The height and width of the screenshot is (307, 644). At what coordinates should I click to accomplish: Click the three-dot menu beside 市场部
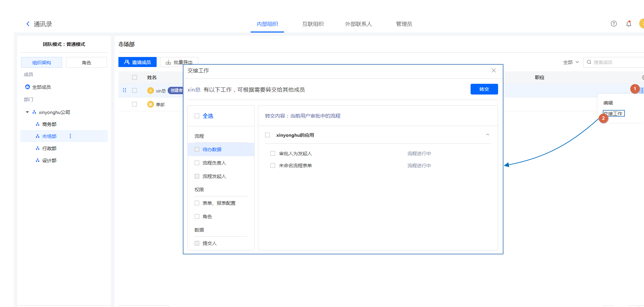70,136
